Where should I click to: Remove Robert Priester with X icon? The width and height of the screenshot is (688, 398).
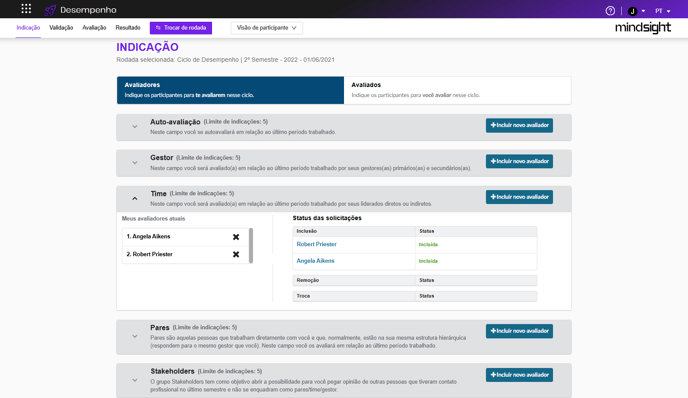point(236,255)
